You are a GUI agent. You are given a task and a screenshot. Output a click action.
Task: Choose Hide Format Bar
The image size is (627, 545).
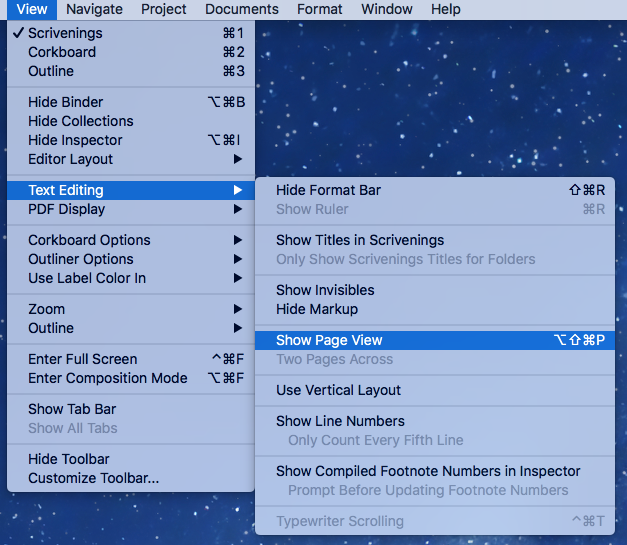435,190
